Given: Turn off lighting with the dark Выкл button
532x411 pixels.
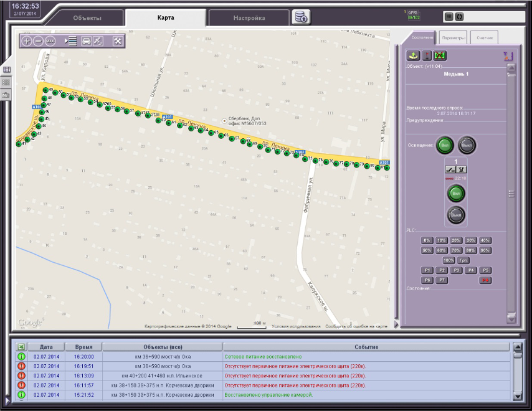Looking at the screenshot, I should click(468, 144).
